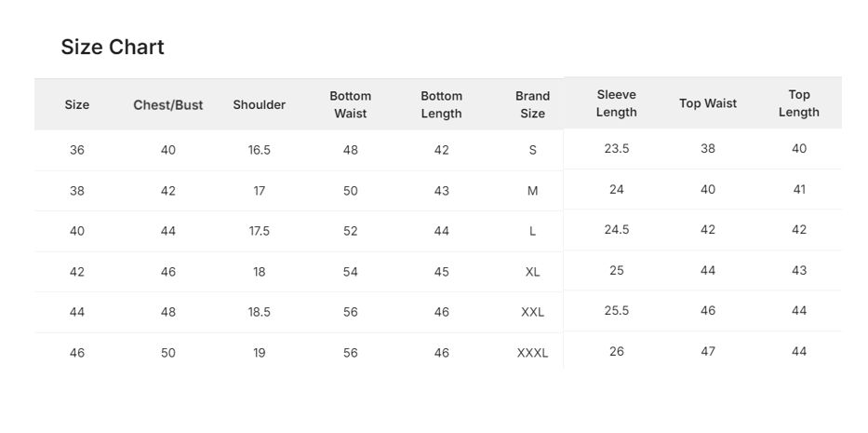Click the Size Chart heading
868x433 pixels.
click(x=113, y=47)
